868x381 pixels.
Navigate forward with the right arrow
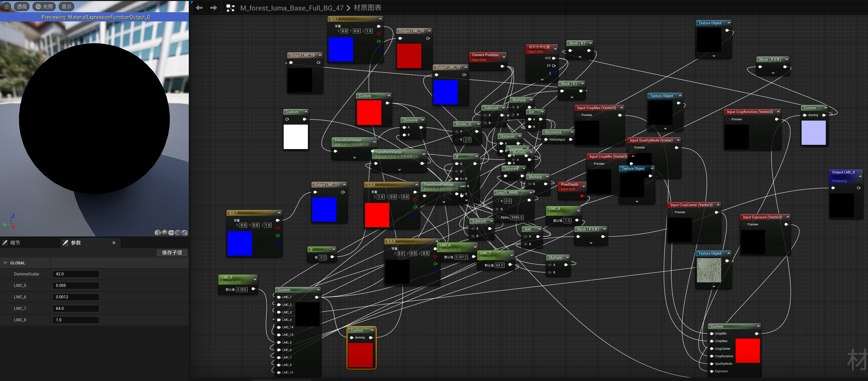[214, 8]
